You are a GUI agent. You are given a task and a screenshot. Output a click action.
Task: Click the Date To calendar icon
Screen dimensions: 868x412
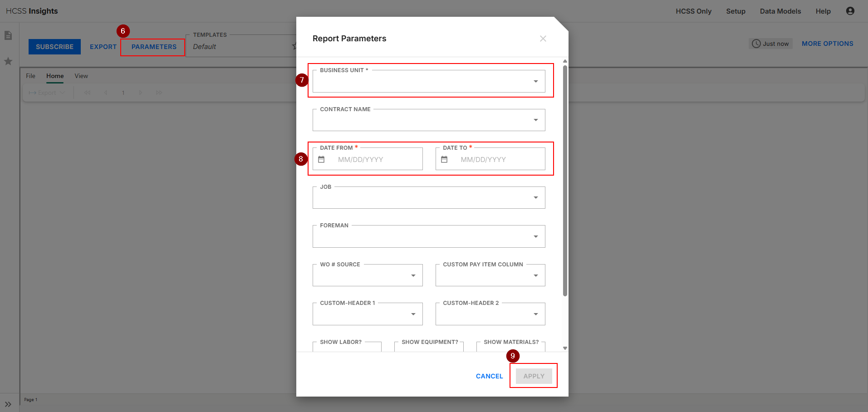444,159
